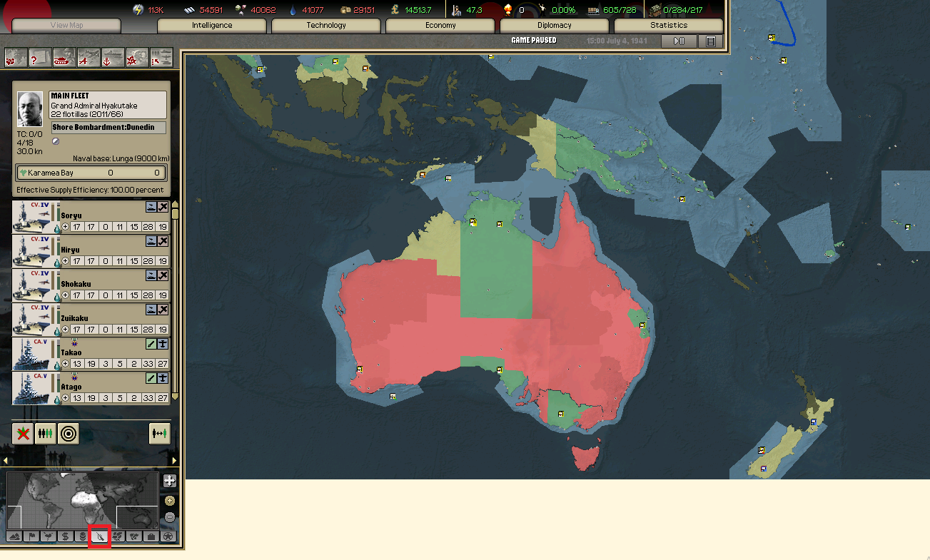Select the economic dollar map mode
The width and height of the screenshot is (930, 560).
65,536
